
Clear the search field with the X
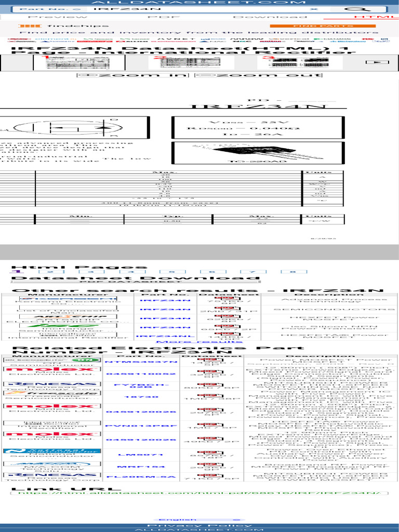click(314, 9)
